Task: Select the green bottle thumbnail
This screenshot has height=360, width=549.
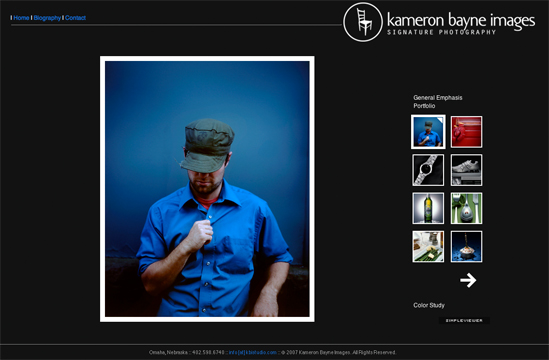Action: pyautogui.click(x=428, y=208)
